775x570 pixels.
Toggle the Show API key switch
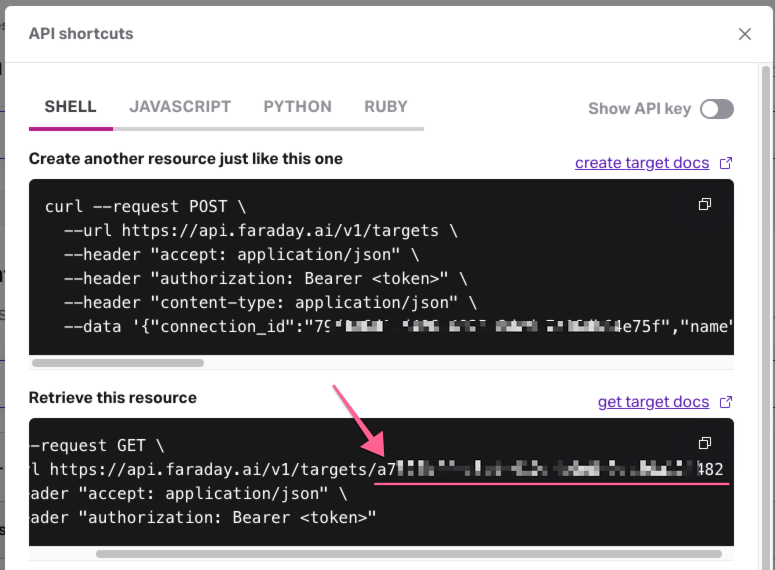(x=716, y=109)
